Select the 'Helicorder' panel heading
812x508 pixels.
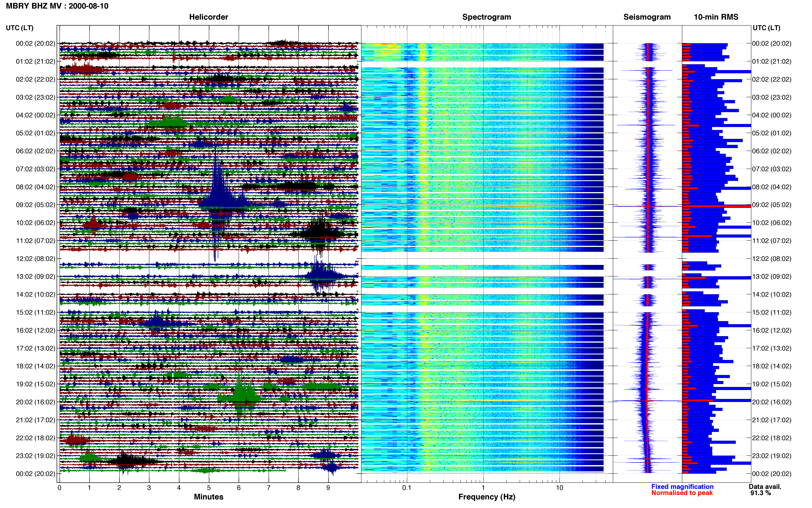click(x=209, y=17)
